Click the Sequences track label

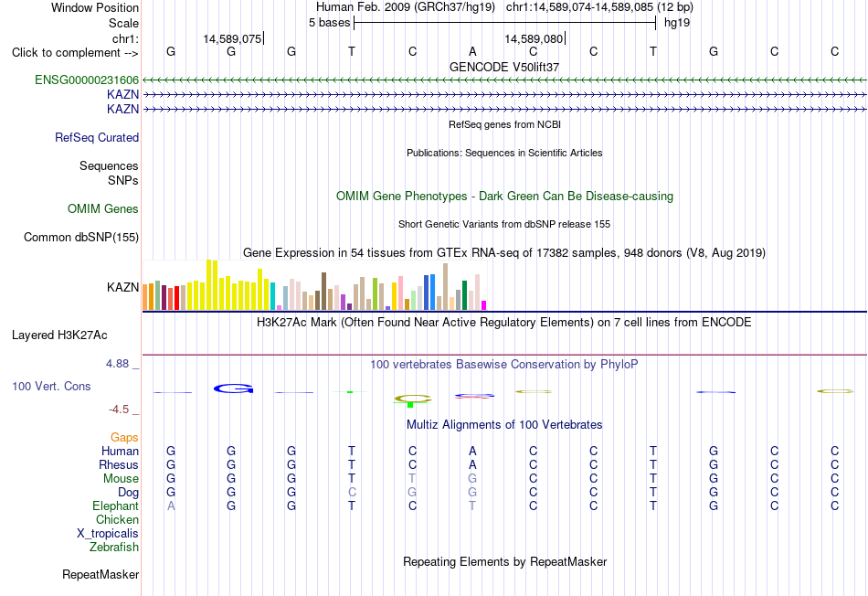point(109,165)
